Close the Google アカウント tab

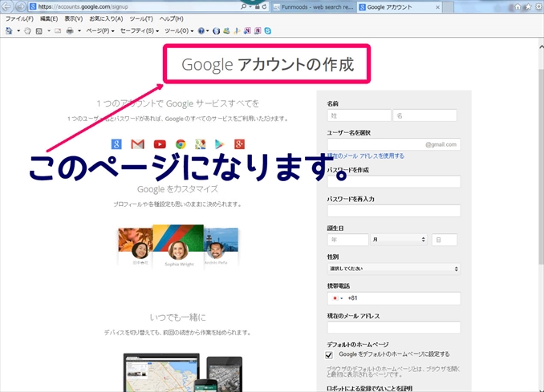pos(438,7)
